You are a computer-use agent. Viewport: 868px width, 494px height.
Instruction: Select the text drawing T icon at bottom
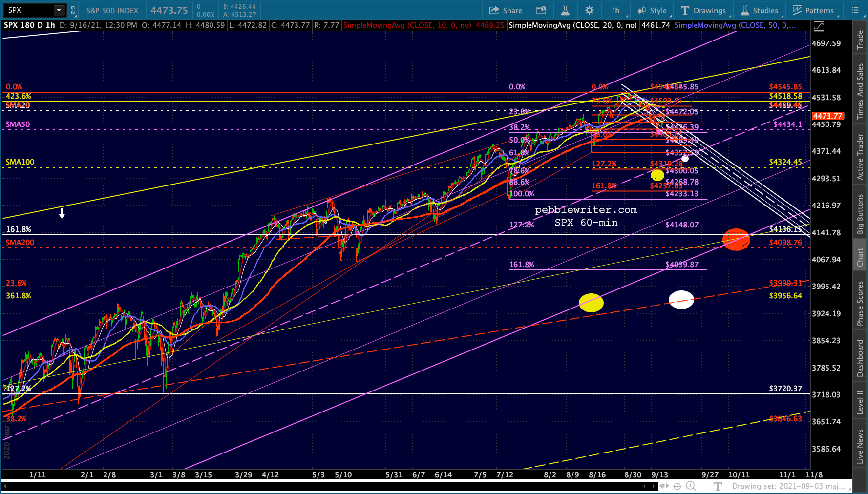[x=718, y=486]
